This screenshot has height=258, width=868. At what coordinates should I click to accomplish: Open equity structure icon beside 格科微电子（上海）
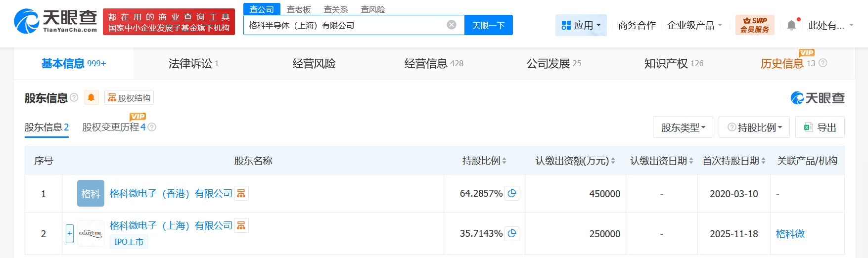241,225
